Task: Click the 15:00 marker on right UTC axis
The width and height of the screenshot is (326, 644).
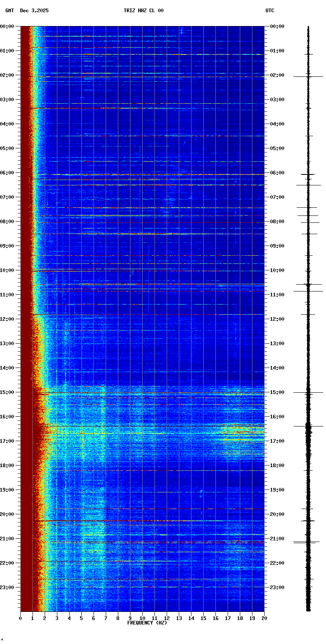Action: [277, 392]
